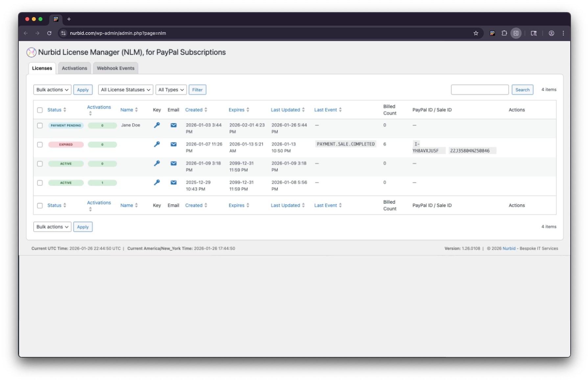The image size is (588, 380).
Task: Toggle select-all checkbox in top table header
Action: (40, 110)
